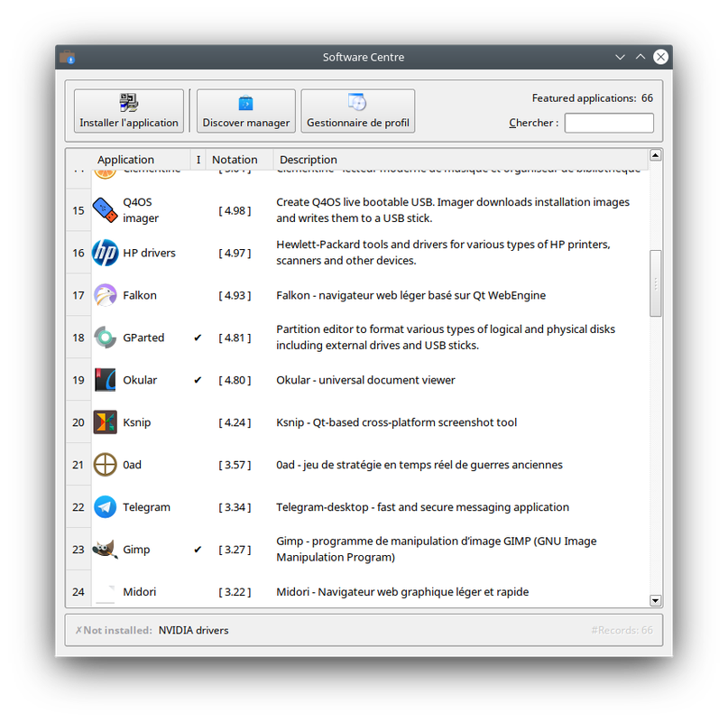Viewport: 728px width, 722px height.
Task: Click the rating [ 4.97 ]
Action: [x=235, y=253]
